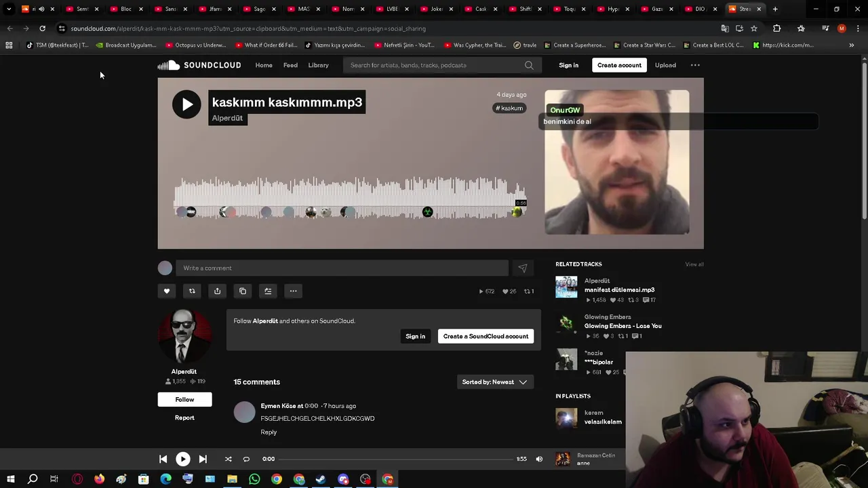868x488 pixels.
Task: Click Sign in at the header
Action: [x=568, y=65]
